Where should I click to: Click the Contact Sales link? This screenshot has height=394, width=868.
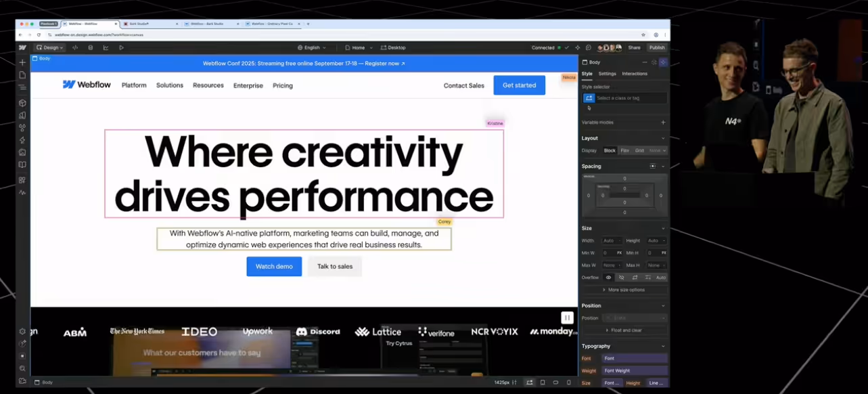click(464, 85)
